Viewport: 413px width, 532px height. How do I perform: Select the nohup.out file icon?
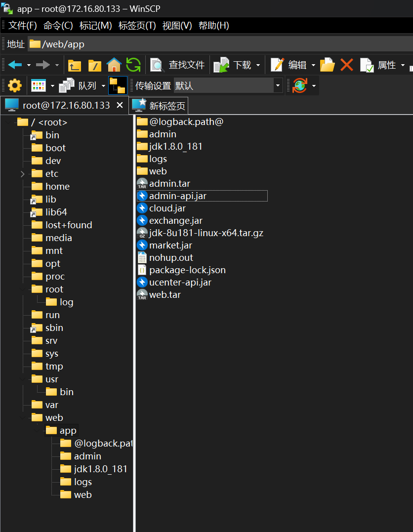coord(142,257)
